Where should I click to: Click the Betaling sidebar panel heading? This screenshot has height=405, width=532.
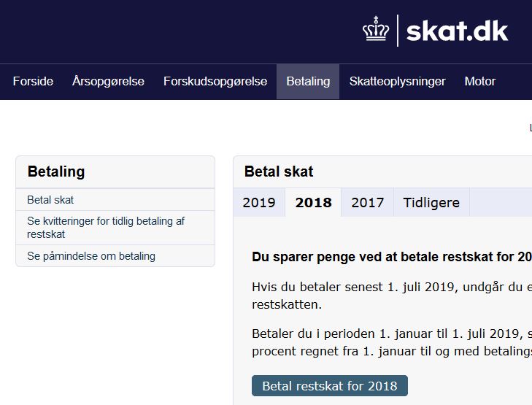tap(56, 171)
